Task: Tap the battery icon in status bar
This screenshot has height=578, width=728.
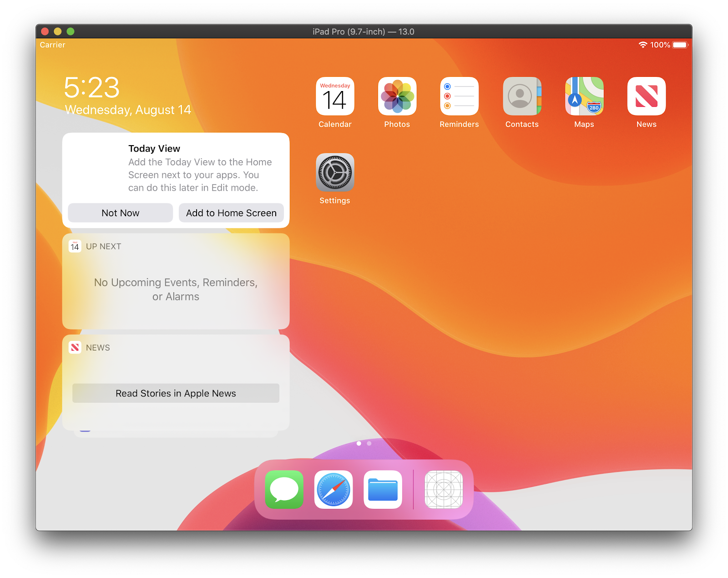Action: point(680,45)
